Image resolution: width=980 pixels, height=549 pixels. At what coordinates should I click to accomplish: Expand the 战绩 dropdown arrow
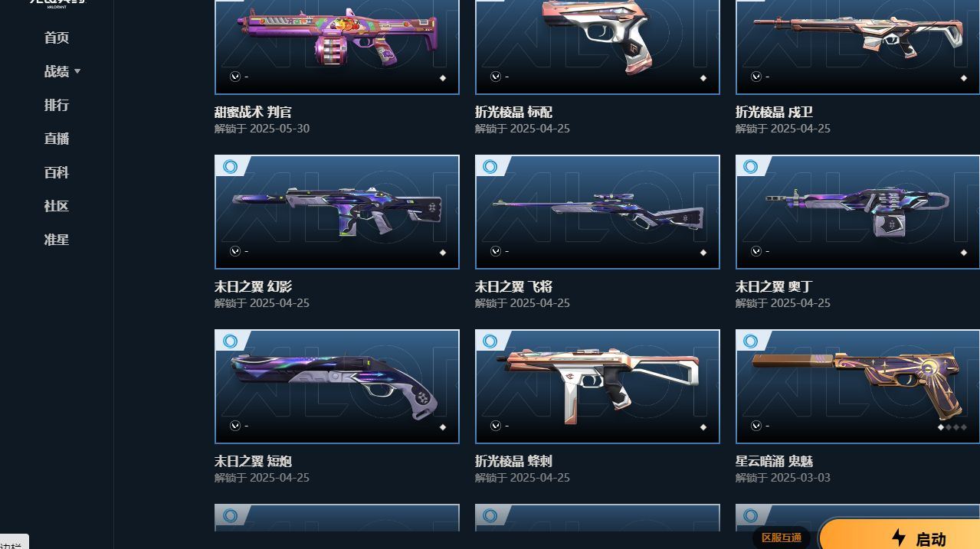[x=77, y=71]
